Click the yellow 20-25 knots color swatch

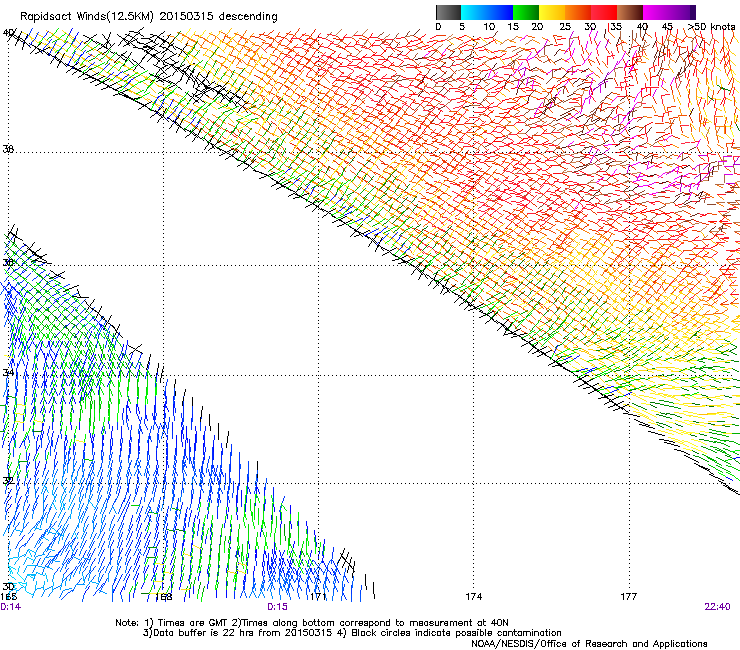point(552,12)
